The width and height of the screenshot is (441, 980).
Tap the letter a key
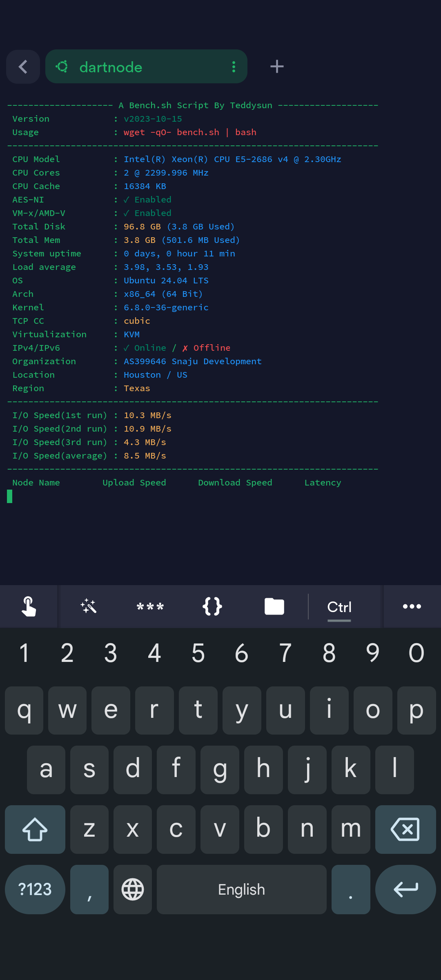[x=46, y=770]
